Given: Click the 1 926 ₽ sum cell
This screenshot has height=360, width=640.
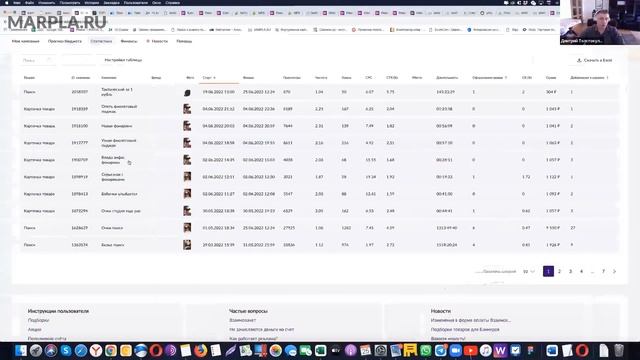Looking at the screenshot, I should (553, 245).
